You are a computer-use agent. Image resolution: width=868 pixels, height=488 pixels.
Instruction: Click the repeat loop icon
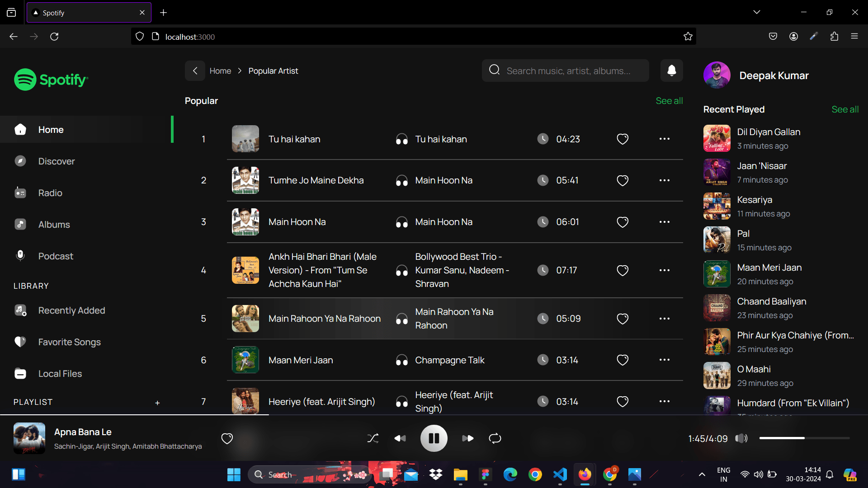point(495,438)
